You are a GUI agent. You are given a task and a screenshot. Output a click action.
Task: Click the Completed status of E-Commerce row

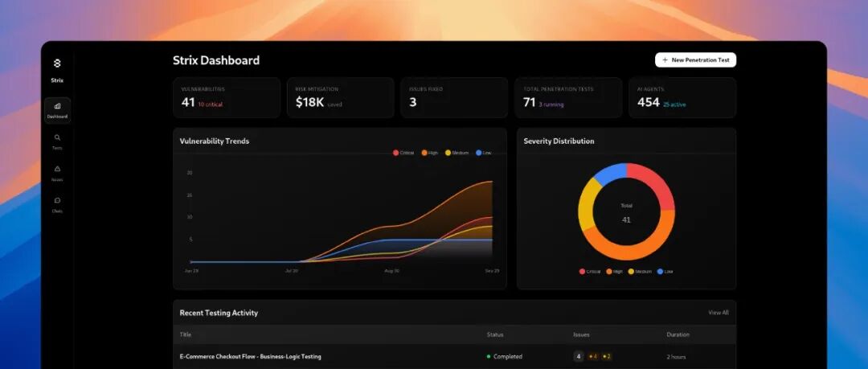point(504,357)
